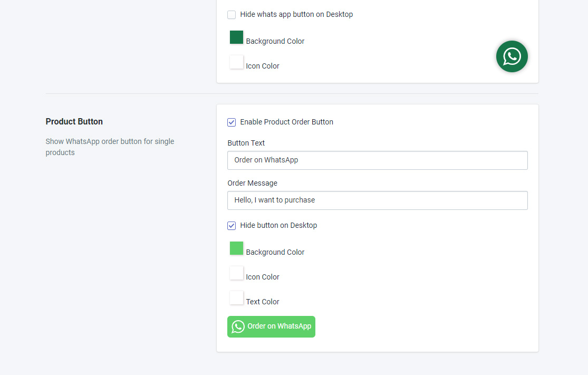Uncheck the Hide button on Desktop checkbox
Viewport: 588px width, 375px height.
tap(232, 226)
